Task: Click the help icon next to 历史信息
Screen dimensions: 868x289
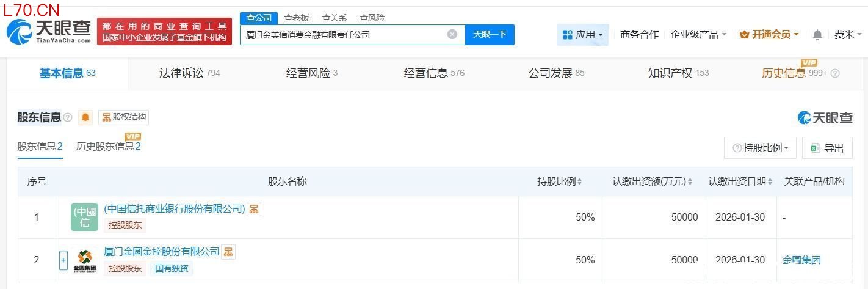Action: [835, 73]
